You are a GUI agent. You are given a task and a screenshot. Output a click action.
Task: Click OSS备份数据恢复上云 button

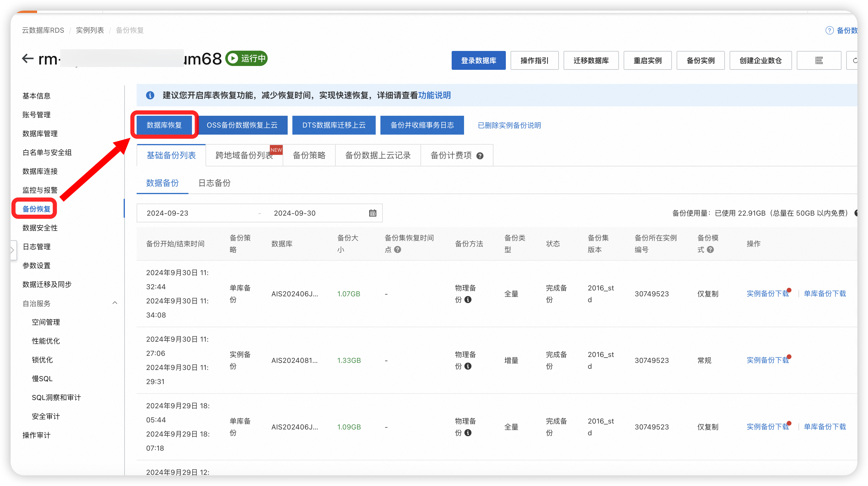coord(242,125)
